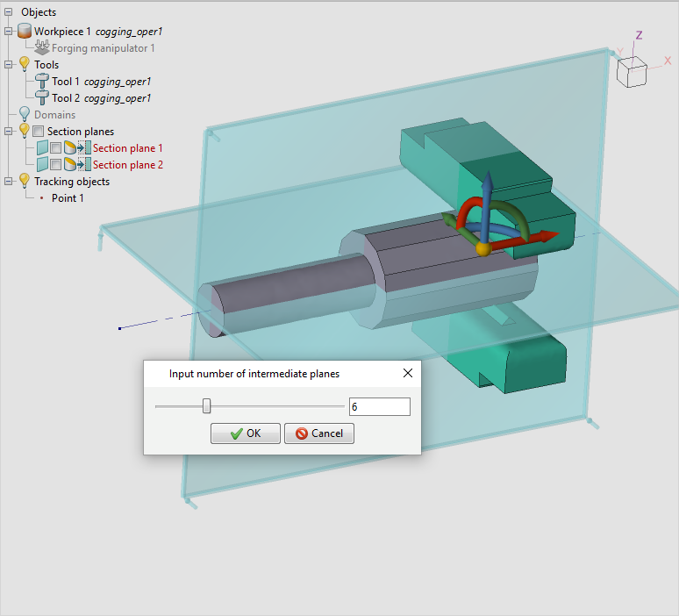Click the Workpiece 1 cylinder icon
Image resolution: width=679 pixels, height=616 pixels.
25,31
